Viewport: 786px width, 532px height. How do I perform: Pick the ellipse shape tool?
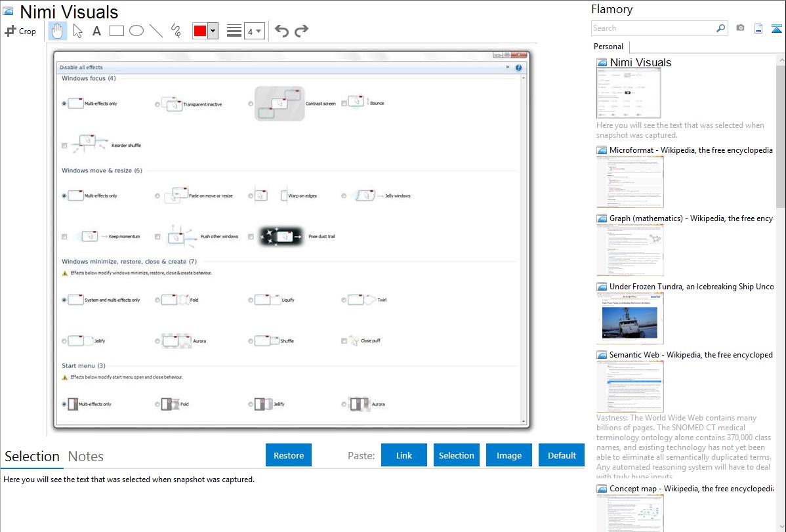(136, 31)
